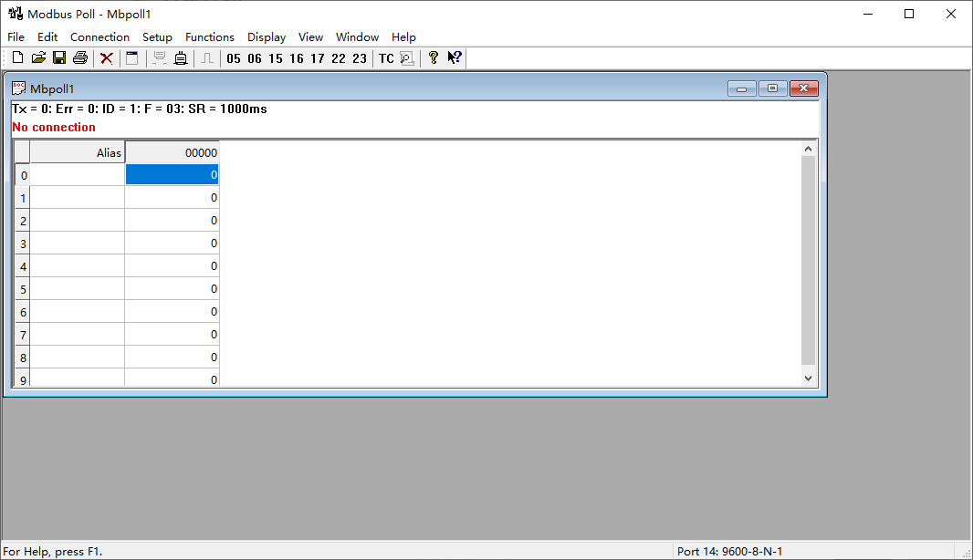Open communication traffic monitor icon
Image resolution: width=973 pixels, height=560 pixels.
407,58
